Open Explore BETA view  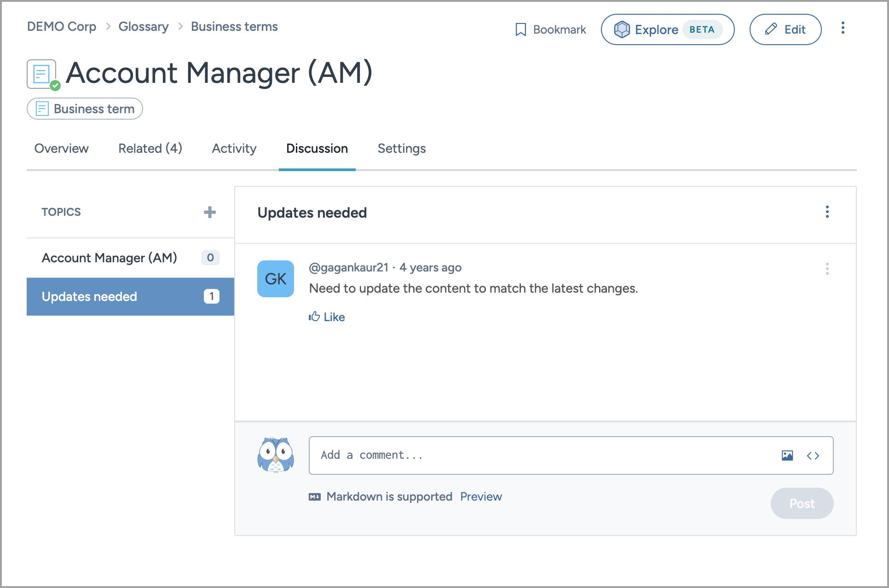(667, 29)
